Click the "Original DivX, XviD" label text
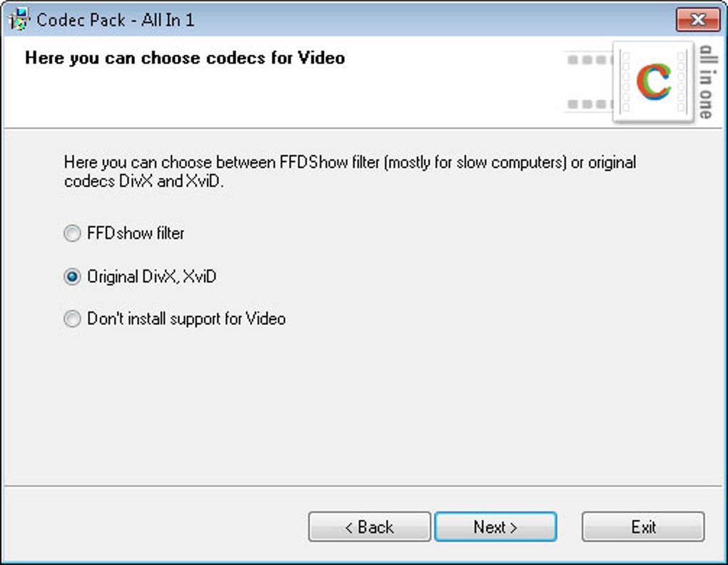The image size is (728, 565). [x=151, y=277]
